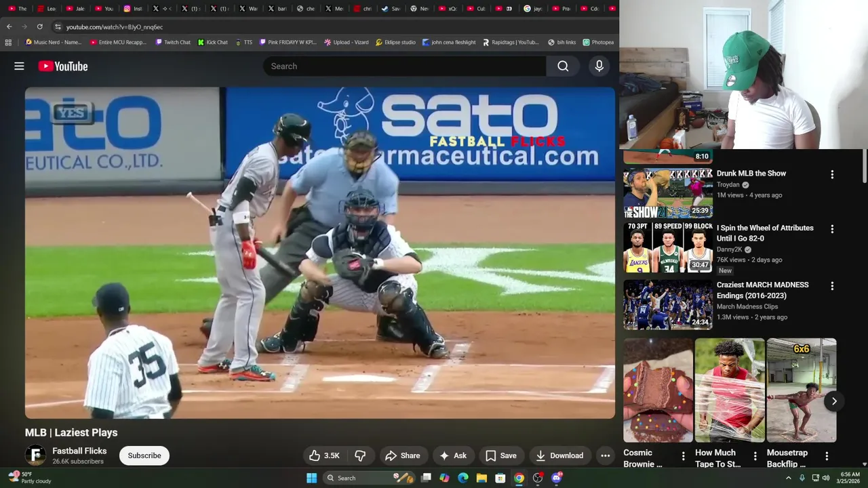Open File Explorer from taskbar
The height and width of the screenshot is (488, 868).
(481, 478)
